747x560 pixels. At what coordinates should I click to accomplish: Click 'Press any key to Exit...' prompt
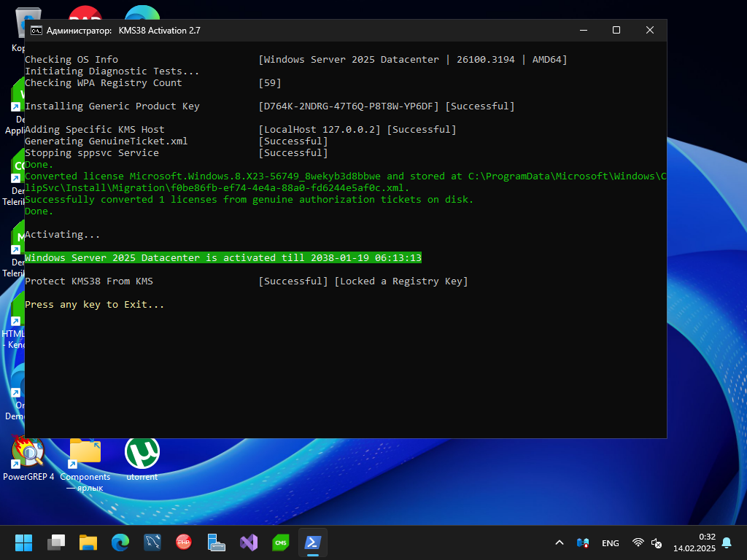[x=94, y=304]
